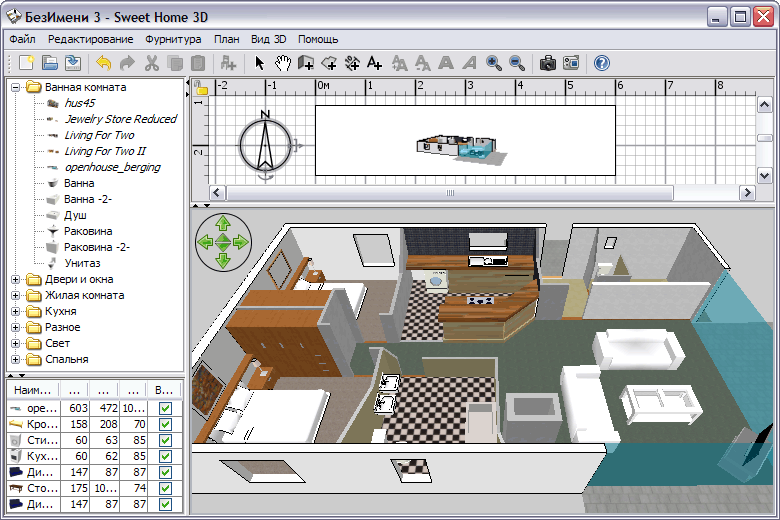This screenshot has width=780, height=520.
Task: Expand the Двери и окна folder
Action: [16, 279]
